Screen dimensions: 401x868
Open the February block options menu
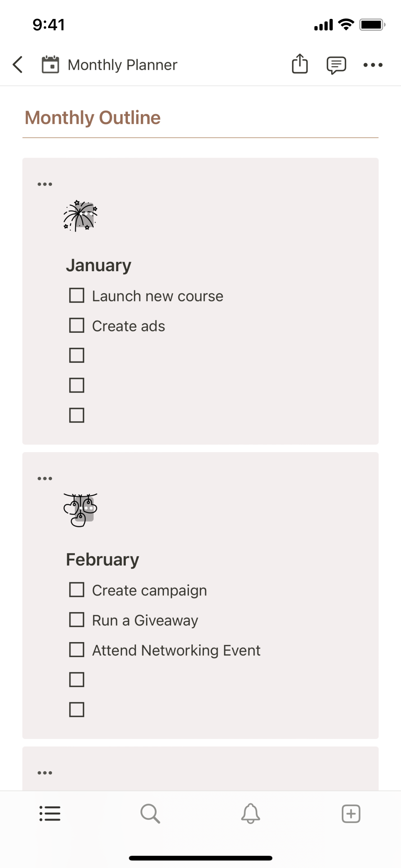click(x=45, y=478)
